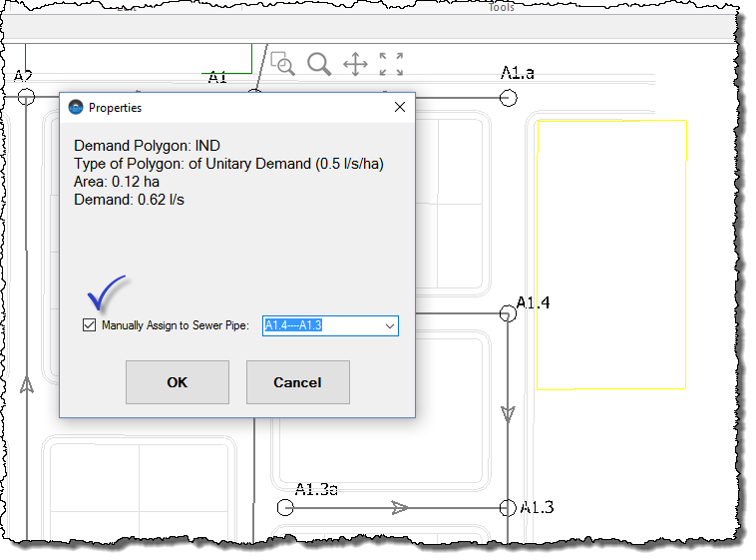Select manhole node A1.4
The height and width of the screenshot is (560, 756).
tap(508, 313)
